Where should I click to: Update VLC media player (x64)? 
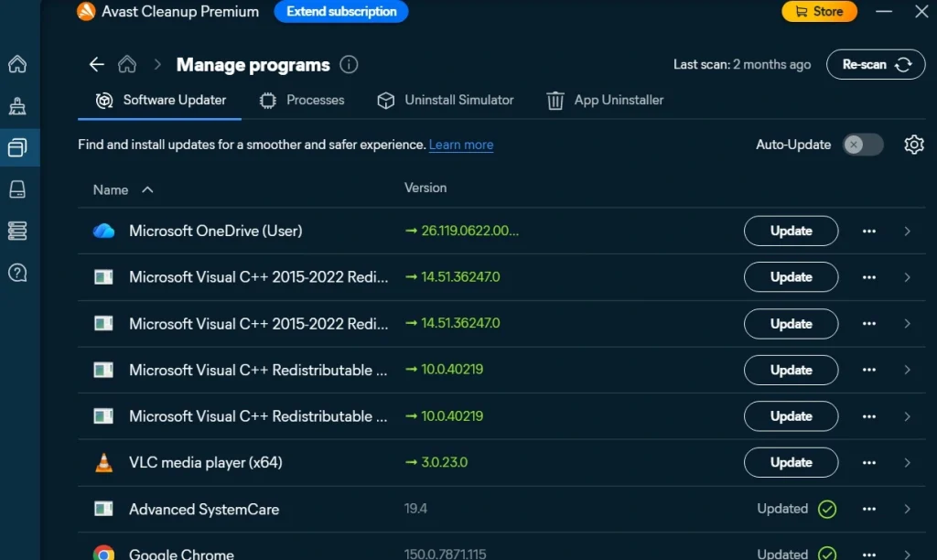click(x=792, y=463)
